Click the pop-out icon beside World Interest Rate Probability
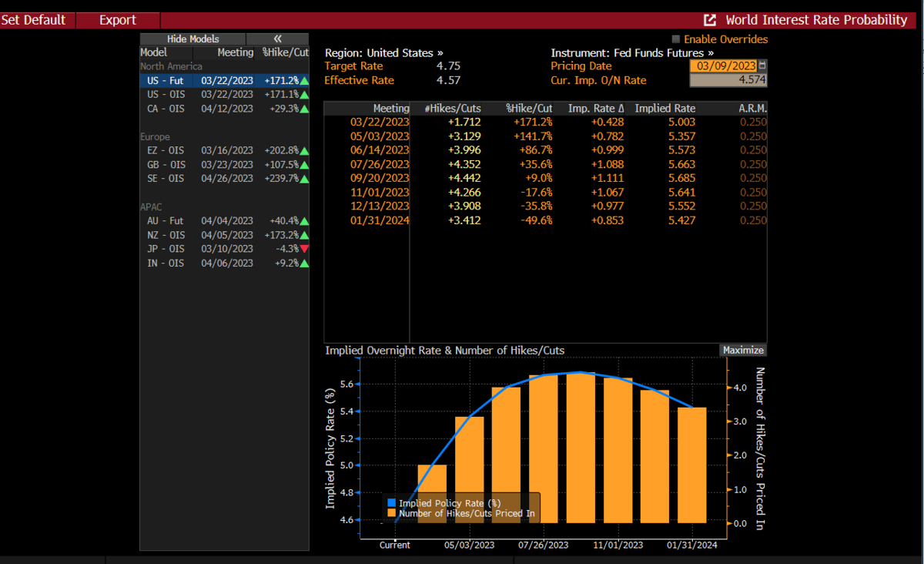The height and width of the screenshot is (564, 924). point(710,20)
